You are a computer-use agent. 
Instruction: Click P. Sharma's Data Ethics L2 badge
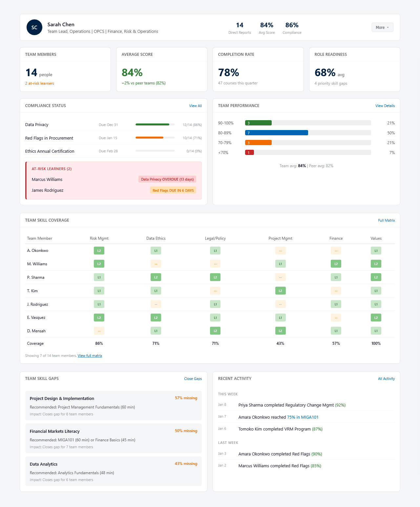pyautogui.click(x=156, y=277)
